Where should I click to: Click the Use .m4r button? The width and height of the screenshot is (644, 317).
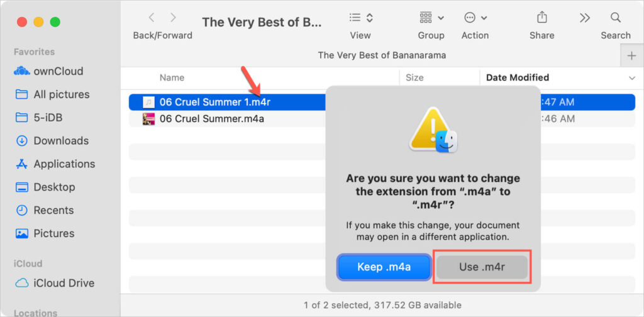[x=482, y=267]
